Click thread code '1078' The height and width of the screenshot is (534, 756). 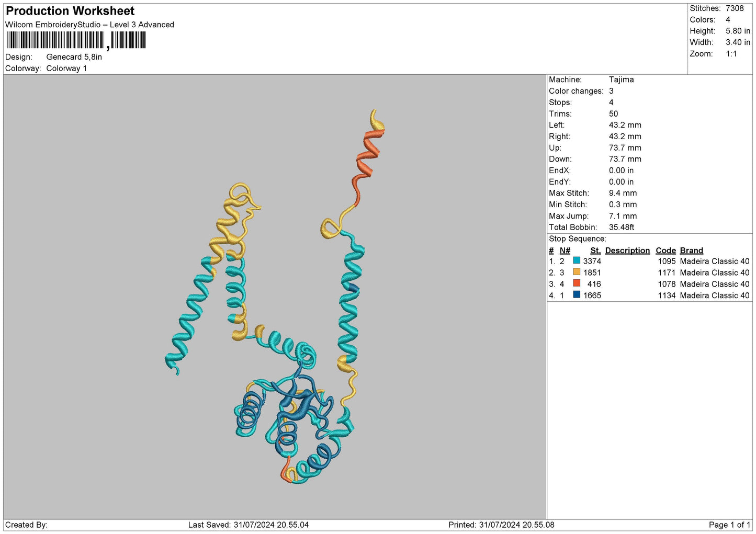point(667,285)
